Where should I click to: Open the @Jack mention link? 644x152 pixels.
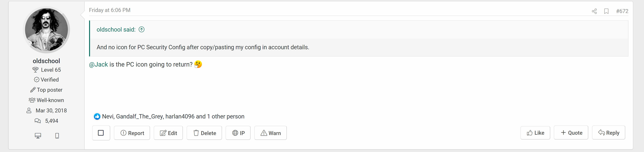click(99, 64)
